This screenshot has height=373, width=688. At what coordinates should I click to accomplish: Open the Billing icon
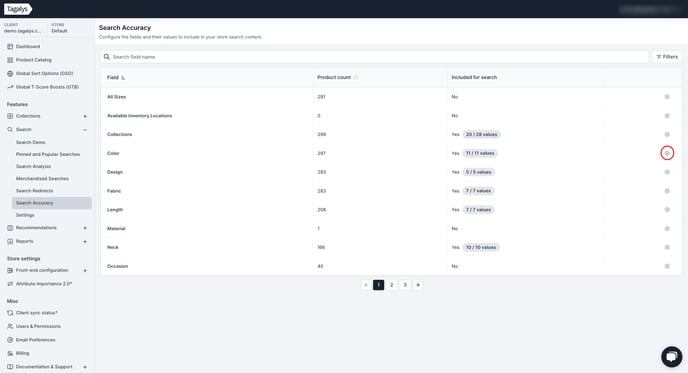click(10, 354)
